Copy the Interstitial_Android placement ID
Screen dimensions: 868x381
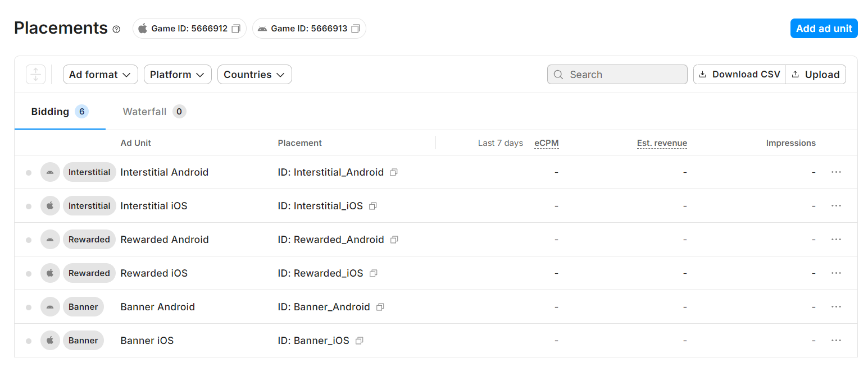pyautogui.click(x=394, y=172)
